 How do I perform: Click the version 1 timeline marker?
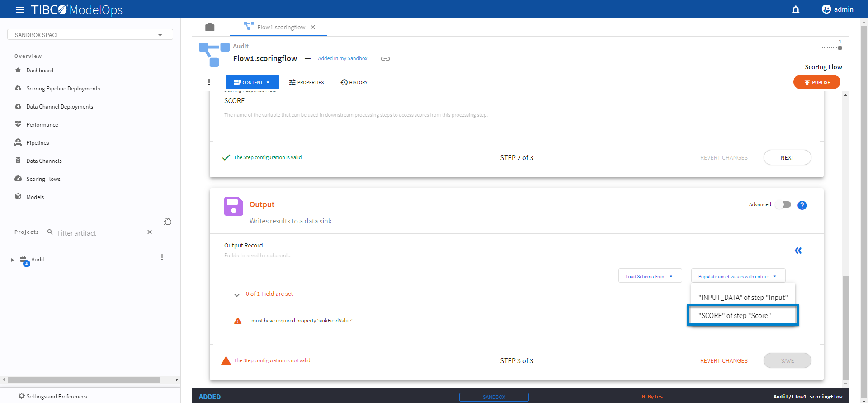tap(840, 47)
